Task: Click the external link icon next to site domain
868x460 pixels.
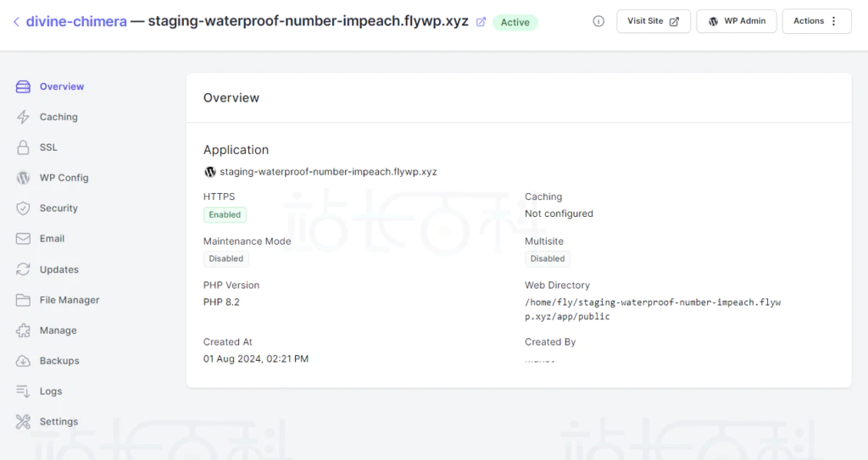Action: click(x=481, y=22)
